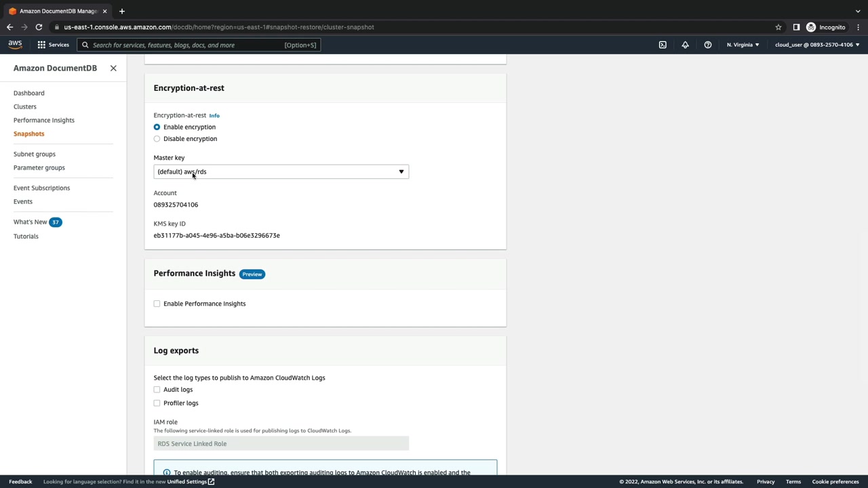Image resolution: width=868 pixels, height=488 pixels.
Task: Check the Audit logs checkbox
Action: 157,390
